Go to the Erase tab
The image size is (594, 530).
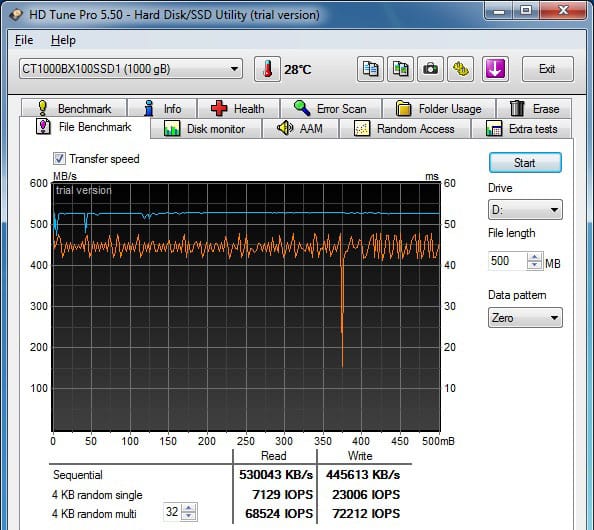534,108
